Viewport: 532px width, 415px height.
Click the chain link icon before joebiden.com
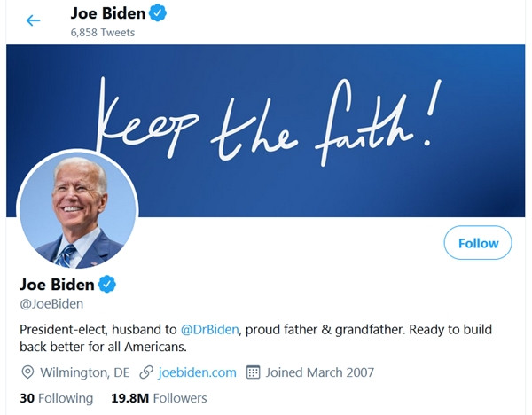147,372
